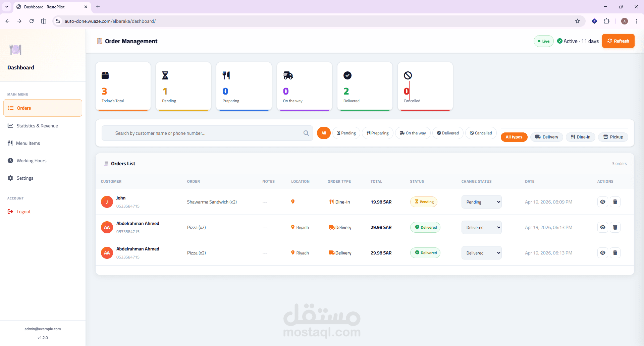Viewport: 644px width, 346px height.
Task: Click the site information icon in address bar
Action: pyautogui.click(x=58, y=21)
